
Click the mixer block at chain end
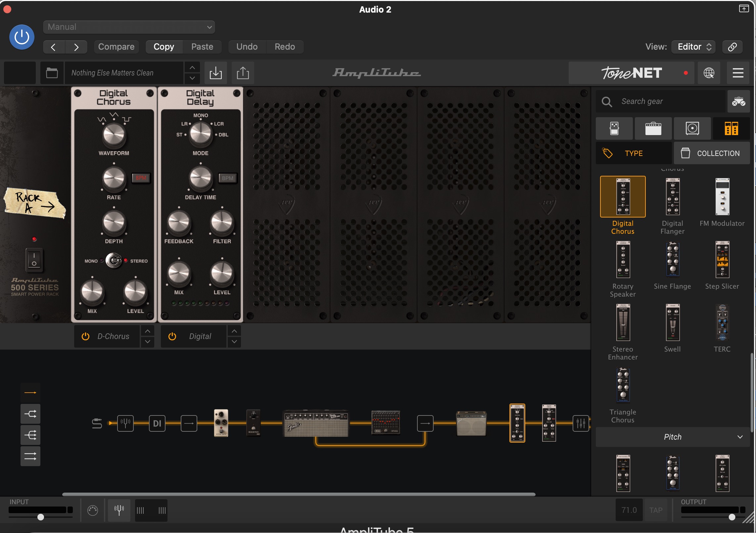pos(581,423)
